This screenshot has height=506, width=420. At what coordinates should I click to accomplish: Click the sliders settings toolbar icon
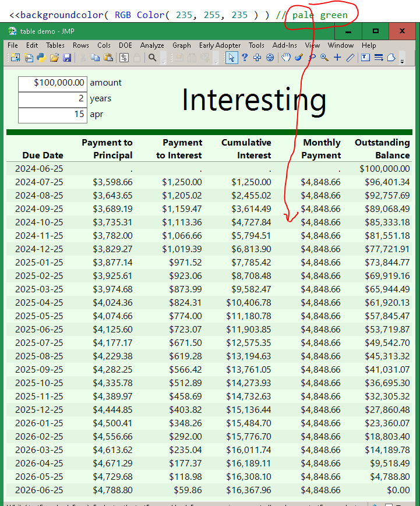click(124, 58)
